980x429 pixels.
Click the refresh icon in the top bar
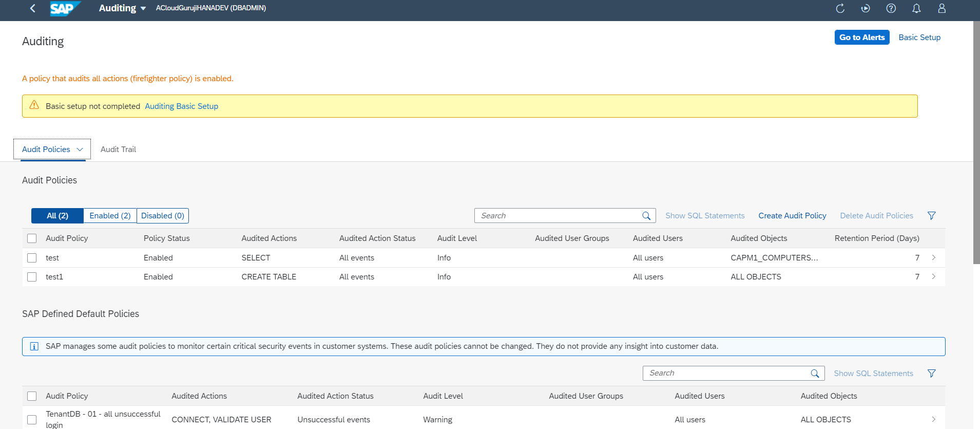[x=840, y=8]
